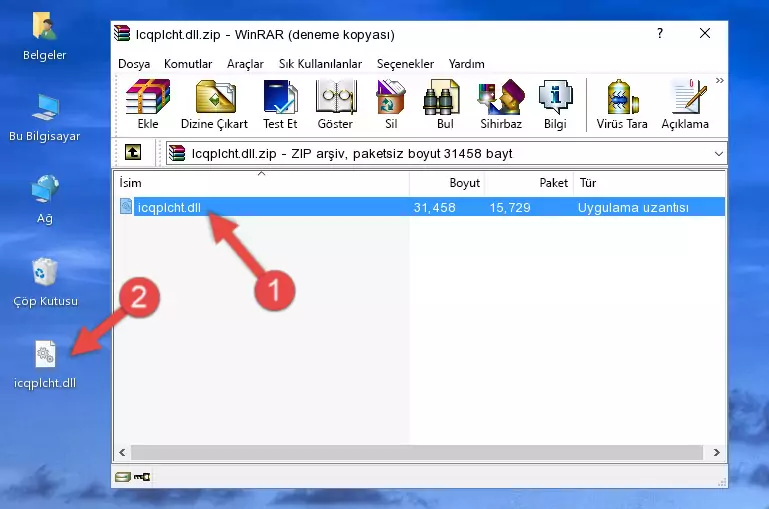Screen dimensions: 769x509
Task: Run the Test Et tool
Action: 280,104
